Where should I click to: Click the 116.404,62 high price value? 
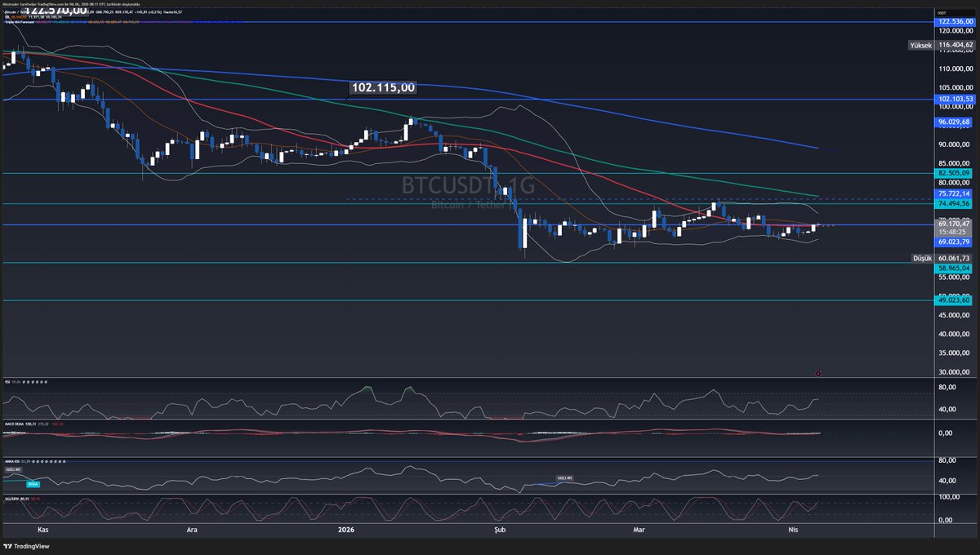[955, 46]
